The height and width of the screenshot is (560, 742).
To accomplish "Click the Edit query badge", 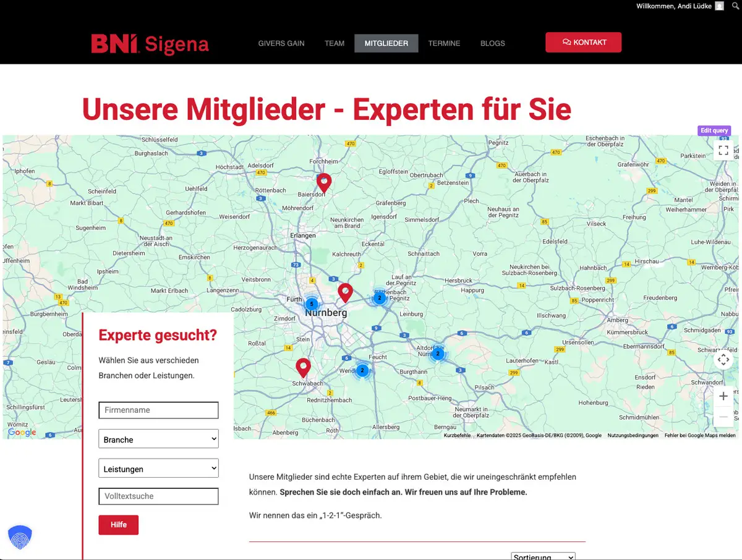I will pos(714,130).
